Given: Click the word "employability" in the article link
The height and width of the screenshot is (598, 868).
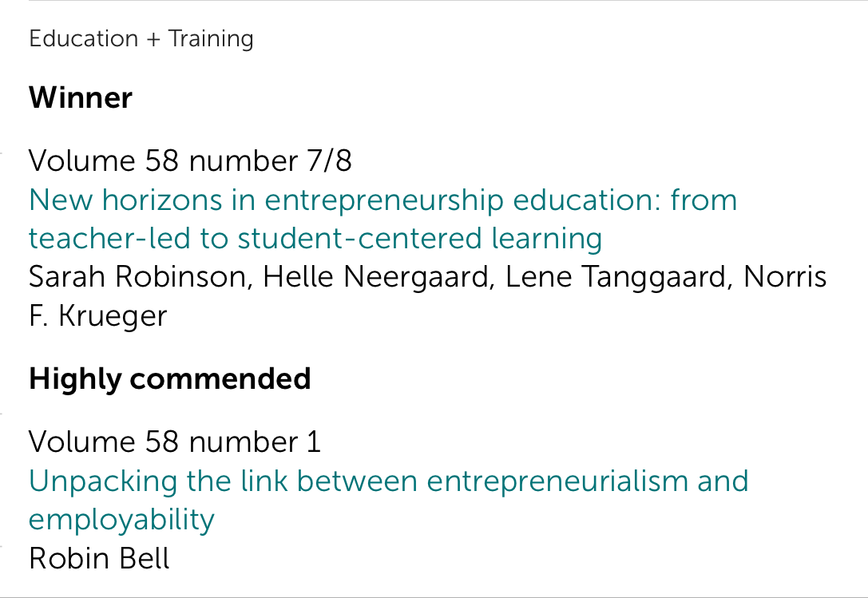Looking at the screenshot, I should pos(121,520).
